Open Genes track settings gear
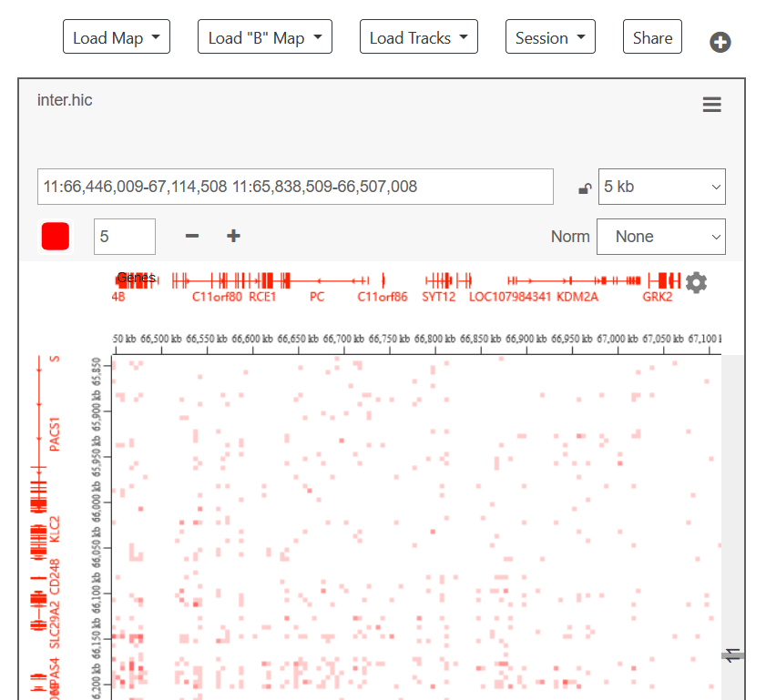Viewport: 766px width, 700px height. 696,282
